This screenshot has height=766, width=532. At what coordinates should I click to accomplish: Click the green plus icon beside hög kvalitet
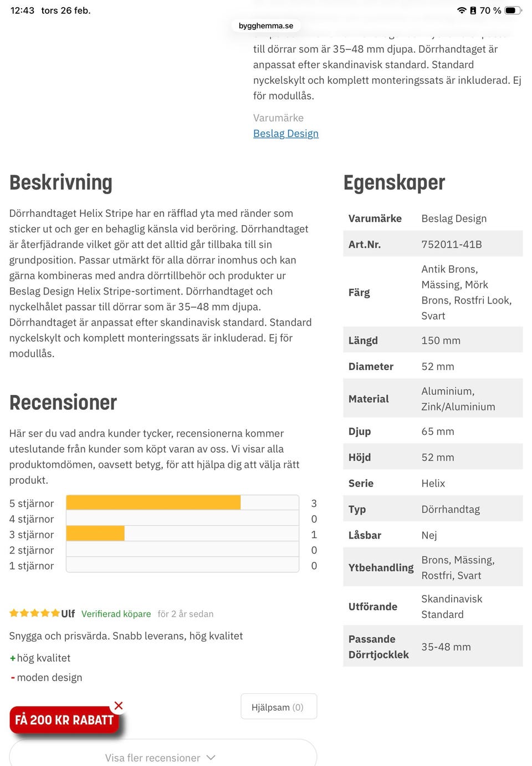pos(12,658)
